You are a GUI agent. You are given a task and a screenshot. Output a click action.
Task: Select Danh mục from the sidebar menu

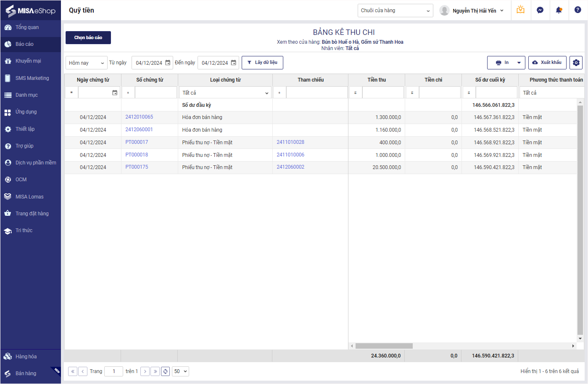pos(26,95)
